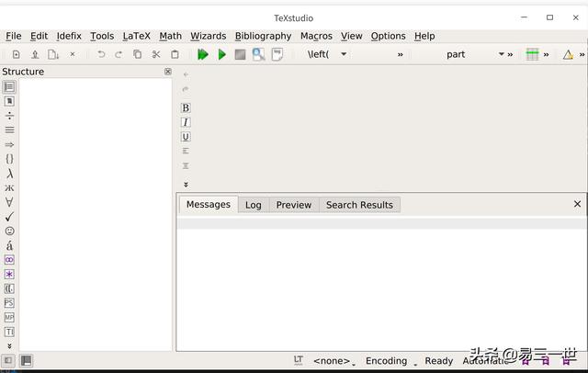Show bookmarks side panel icon
This screenshot has width=588, height=373.
[x=9, y=101]
